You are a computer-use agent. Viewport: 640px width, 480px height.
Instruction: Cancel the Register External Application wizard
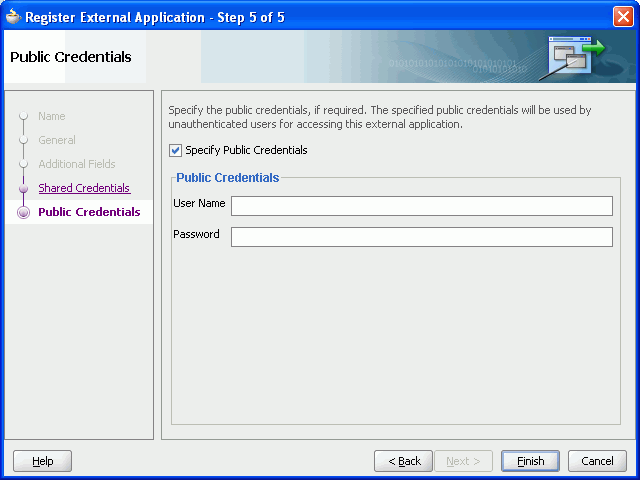tap(597, 461)
